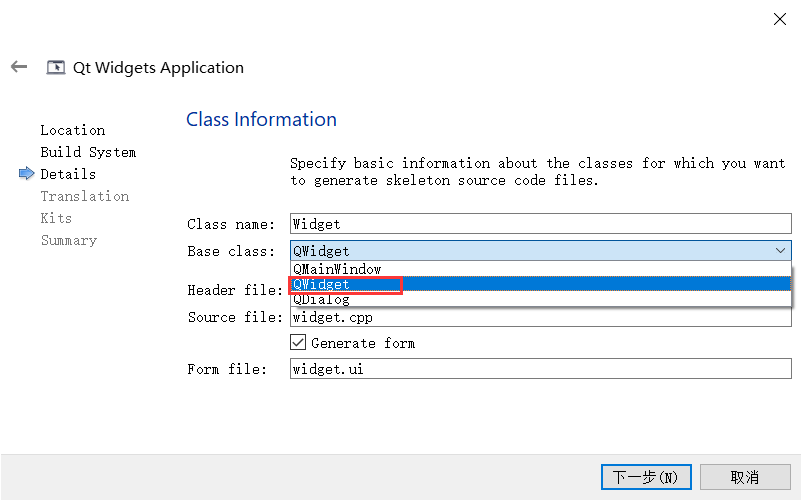Select highlighted QWidget option in list

coord(541,284)
